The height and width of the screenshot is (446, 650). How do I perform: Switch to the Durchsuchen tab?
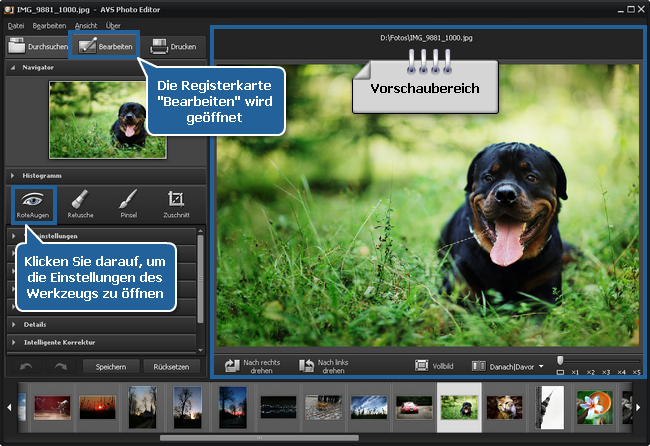38,46
